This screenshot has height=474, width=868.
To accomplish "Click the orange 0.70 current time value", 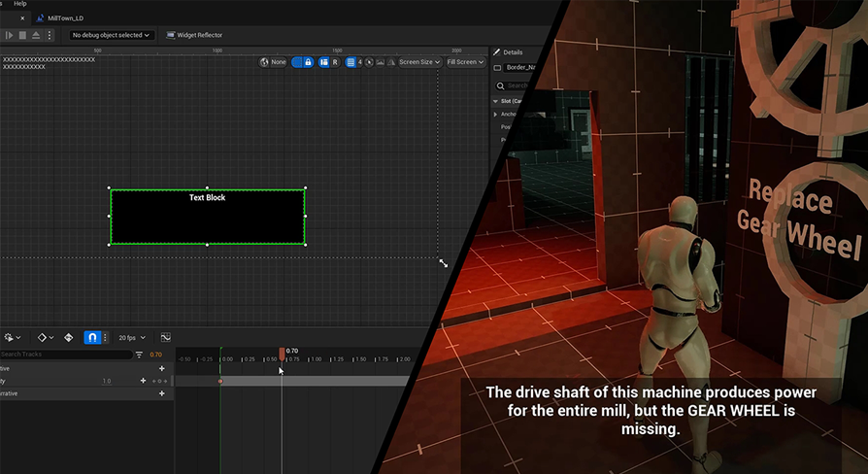I will click(x=155, y=355).
